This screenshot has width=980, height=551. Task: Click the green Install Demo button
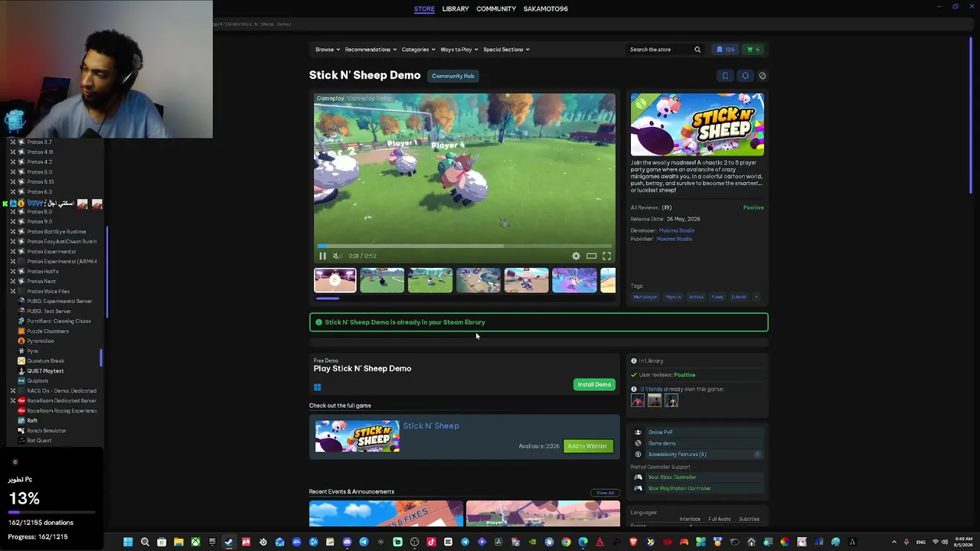pyautogui.click(x=594, y=385)
